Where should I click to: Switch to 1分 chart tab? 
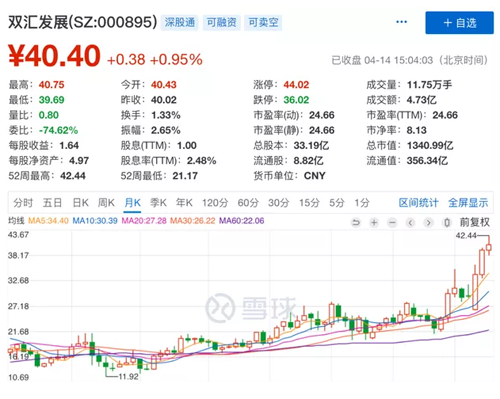click(x=362, y=203)
